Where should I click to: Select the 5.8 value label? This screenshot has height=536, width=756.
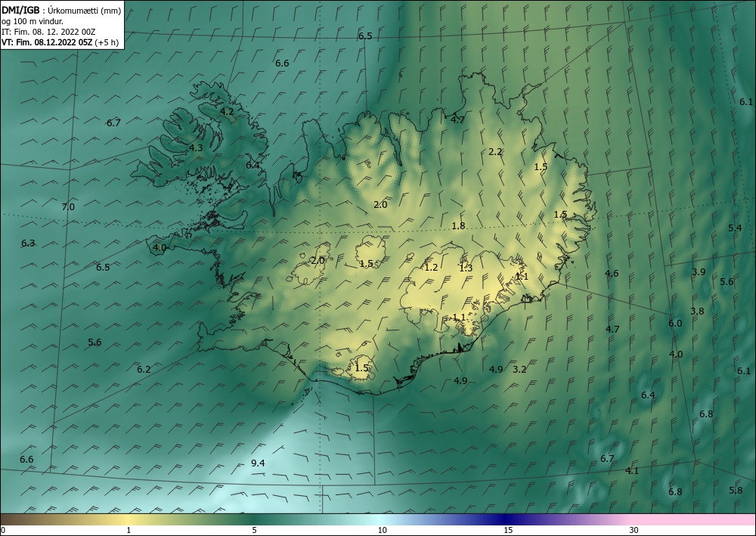[x=736, y=491]
